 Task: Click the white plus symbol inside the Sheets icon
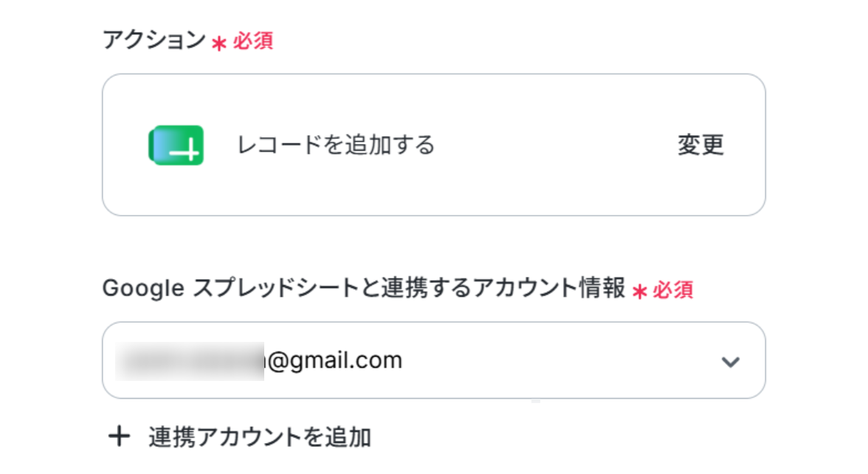185,150
